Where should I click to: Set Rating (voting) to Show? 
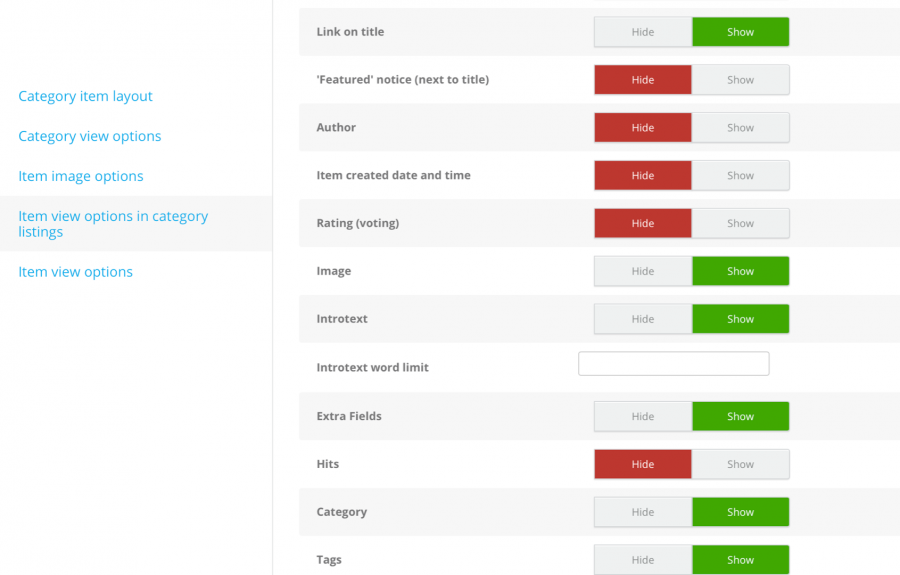point(740,223)
